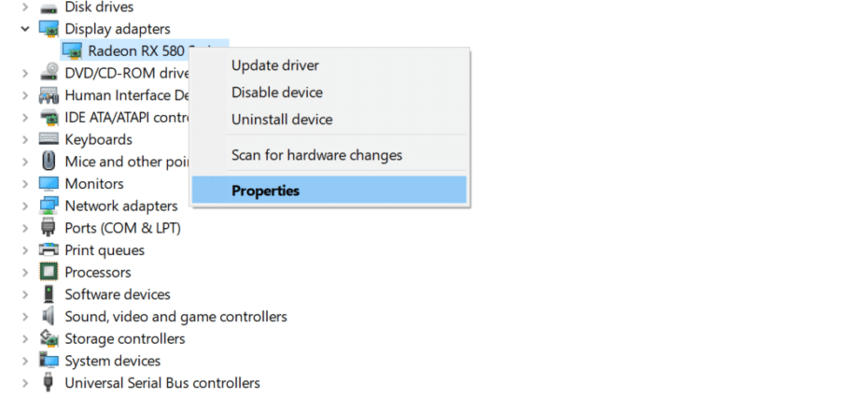The width and height of the screenshot is (868, 413).
Task: Expand the Network adapters category
Action: click(x=25, y=206)
